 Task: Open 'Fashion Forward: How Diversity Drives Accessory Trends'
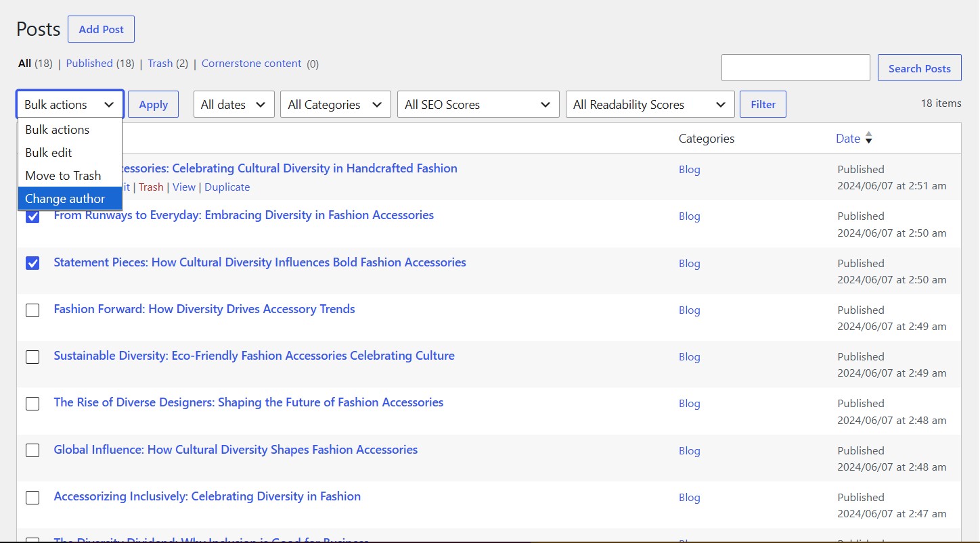point(204,309)
